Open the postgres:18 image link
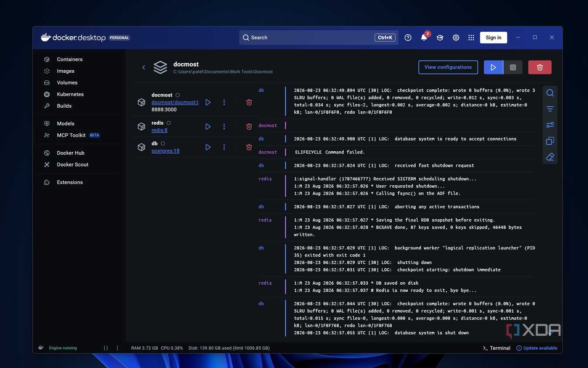 tap(165, 151)
